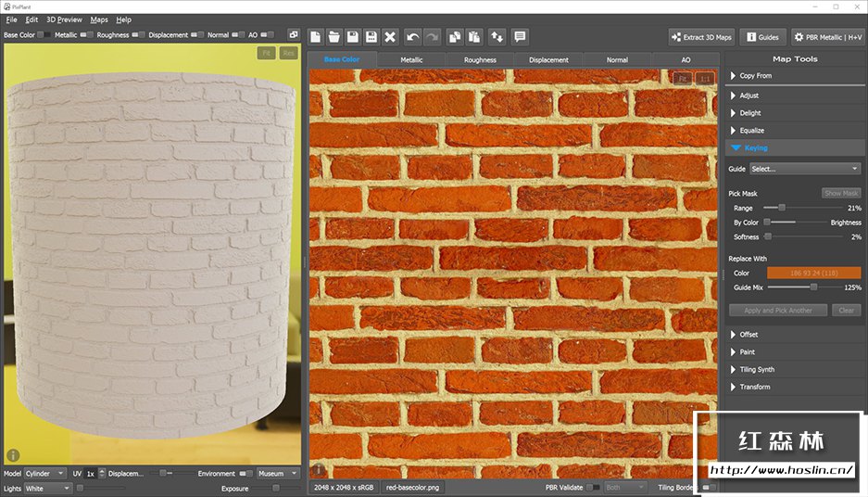Expand the Transform section
The width and height of the screenshot is (868, 497).
[795, 387]
